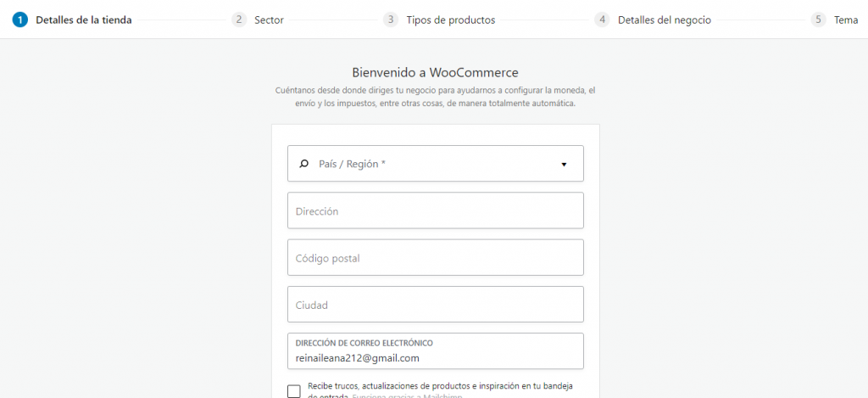Click the step 1 number circle
Viewport: 868px width, 398px height.
coord(19,20)
